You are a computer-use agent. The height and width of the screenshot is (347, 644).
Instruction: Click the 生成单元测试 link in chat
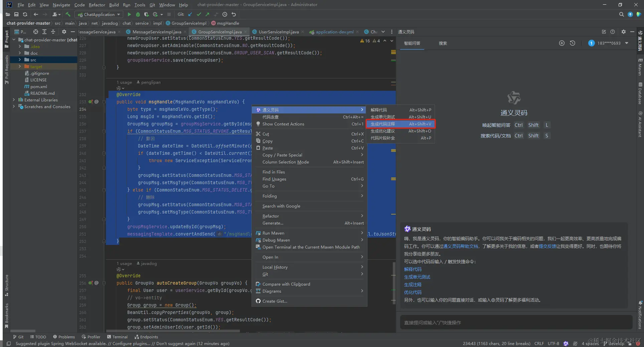pyautogui.click(x=417, y=277)
